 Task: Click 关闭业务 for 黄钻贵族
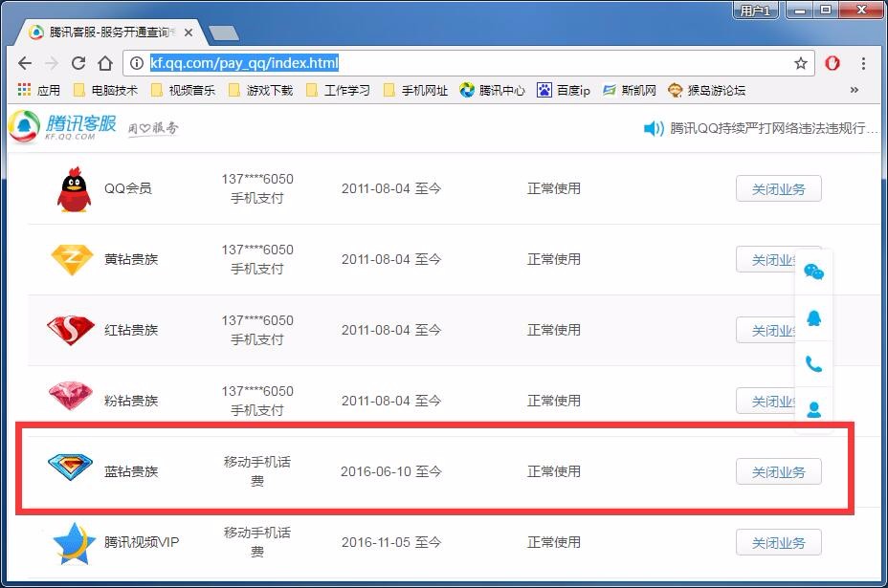click(x=766, y=259)
